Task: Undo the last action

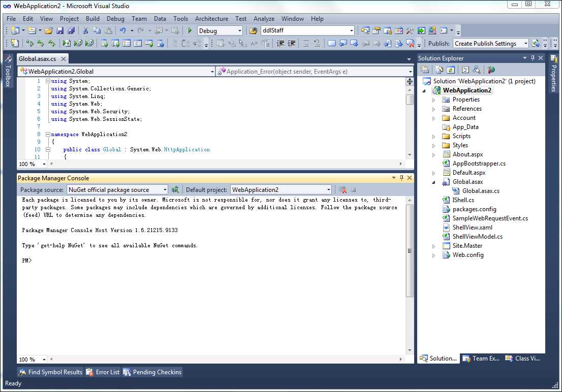Action: (123, 31)
